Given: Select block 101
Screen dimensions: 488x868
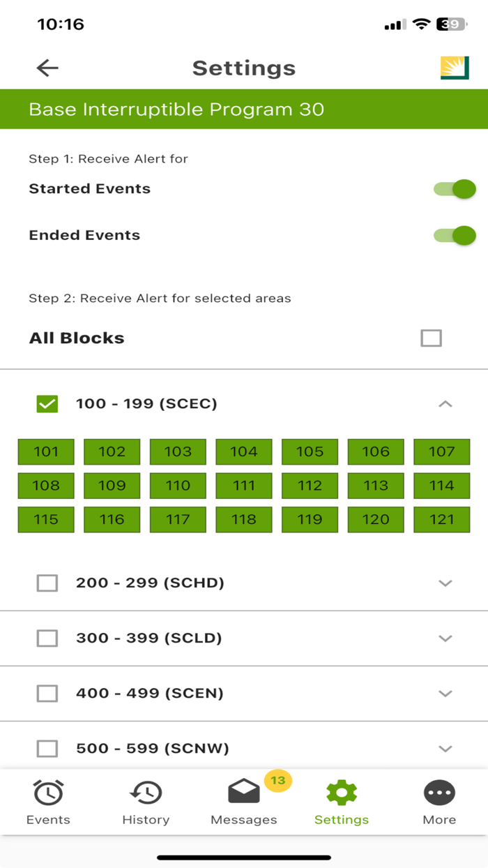Looking at the screenshot, I should (x=46, y=451).
